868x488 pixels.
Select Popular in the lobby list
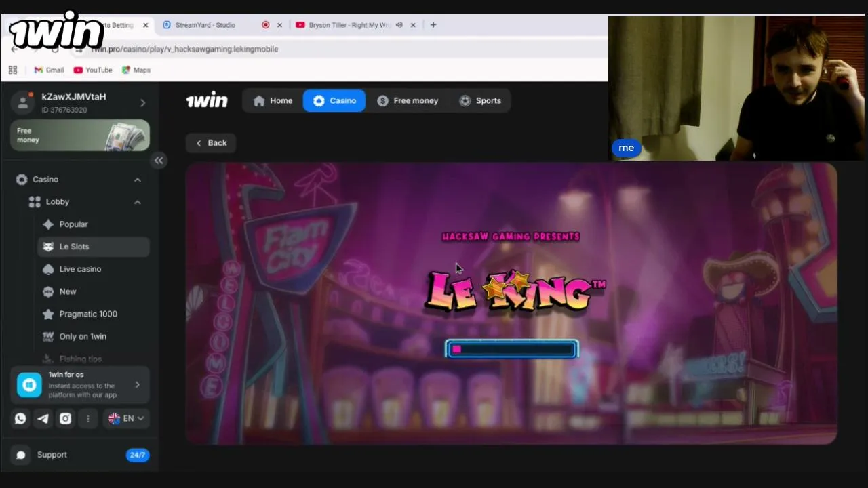(x=94, y=224)
